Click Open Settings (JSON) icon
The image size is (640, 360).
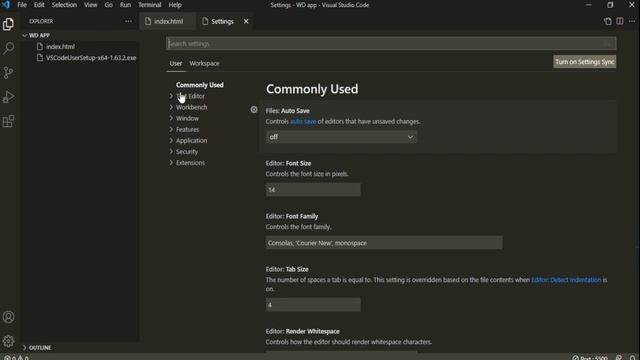[608, 21]
